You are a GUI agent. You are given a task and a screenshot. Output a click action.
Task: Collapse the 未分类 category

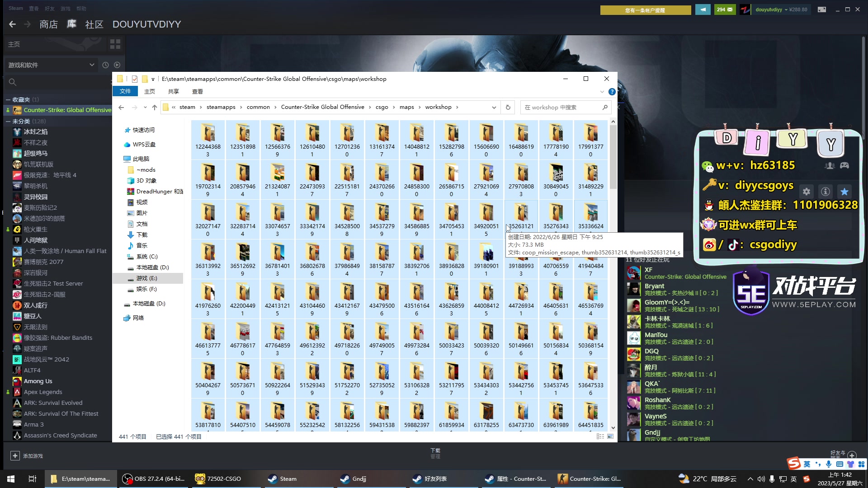coord(8,122)
